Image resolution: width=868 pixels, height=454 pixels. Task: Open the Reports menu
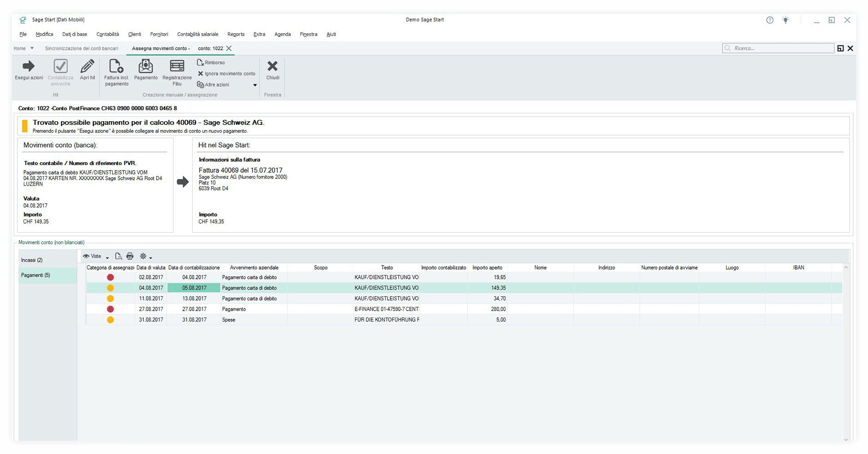point(236,34)
